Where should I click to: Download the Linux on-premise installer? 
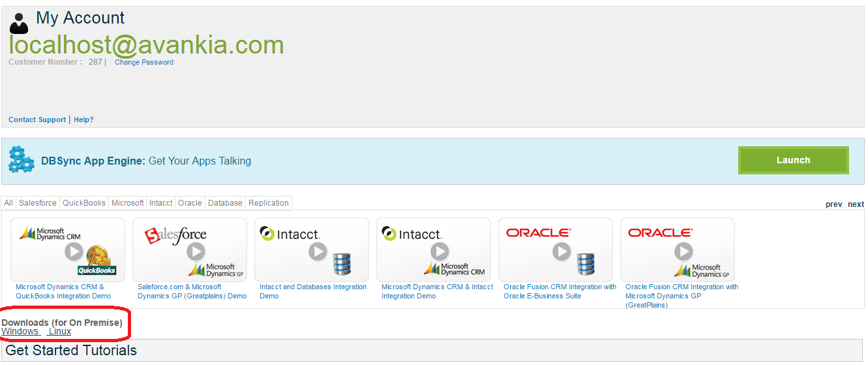point(60,331)
